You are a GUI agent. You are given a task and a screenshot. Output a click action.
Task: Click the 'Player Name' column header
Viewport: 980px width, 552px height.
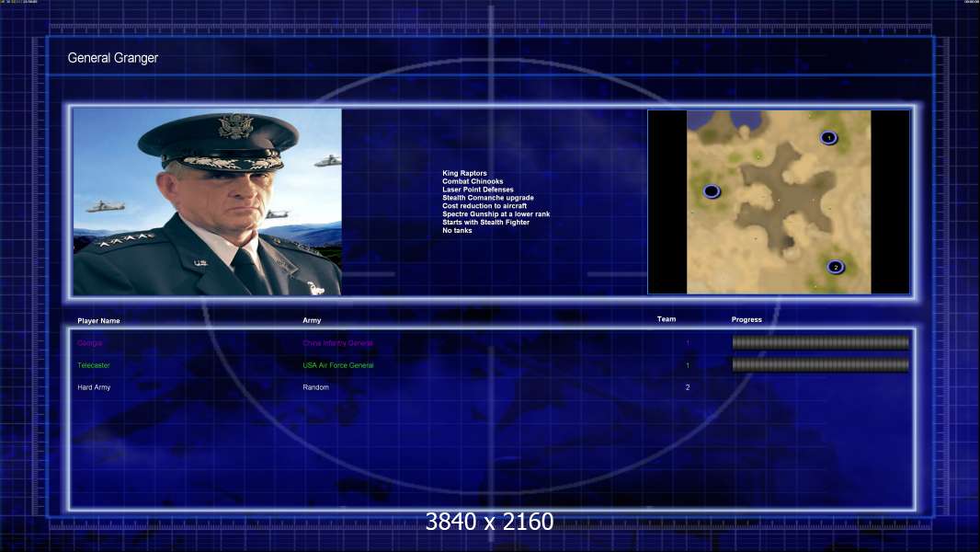tap(98, 321)
